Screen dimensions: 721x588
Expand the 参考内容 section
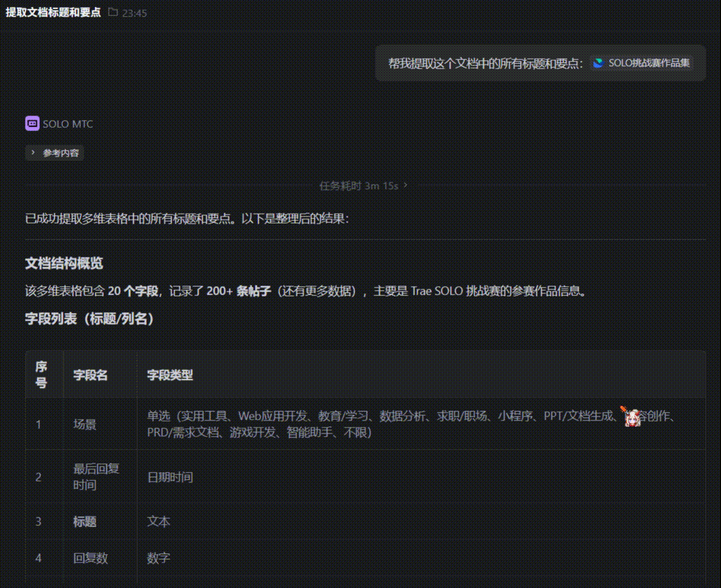(x=55, y=153)
